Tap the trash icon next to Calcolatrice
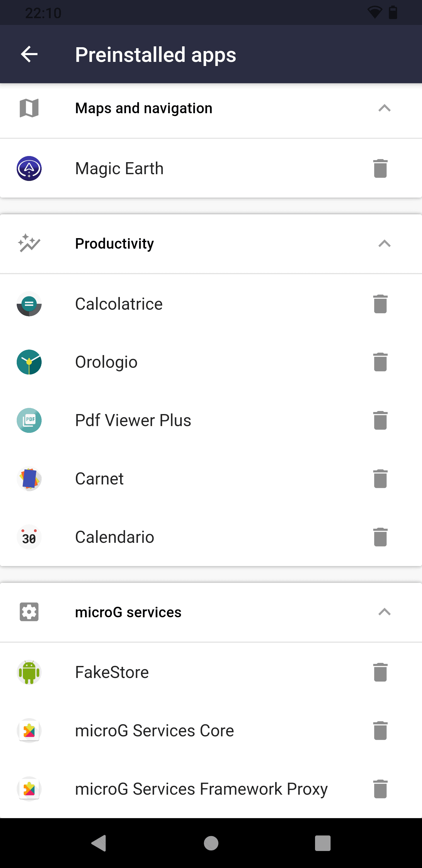Viewport: 422px width, 868px height. [x=380, y=304]
